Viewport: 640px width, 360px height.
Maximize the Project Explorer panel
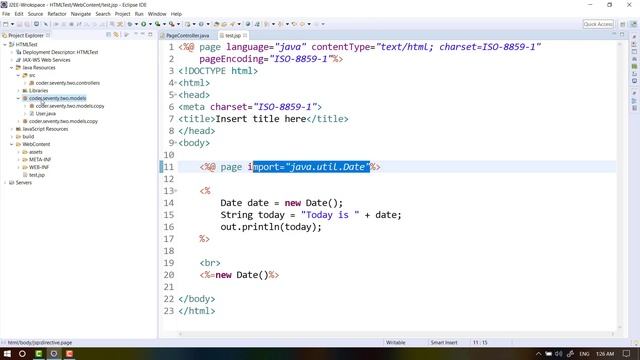click(x=150, y=35)
